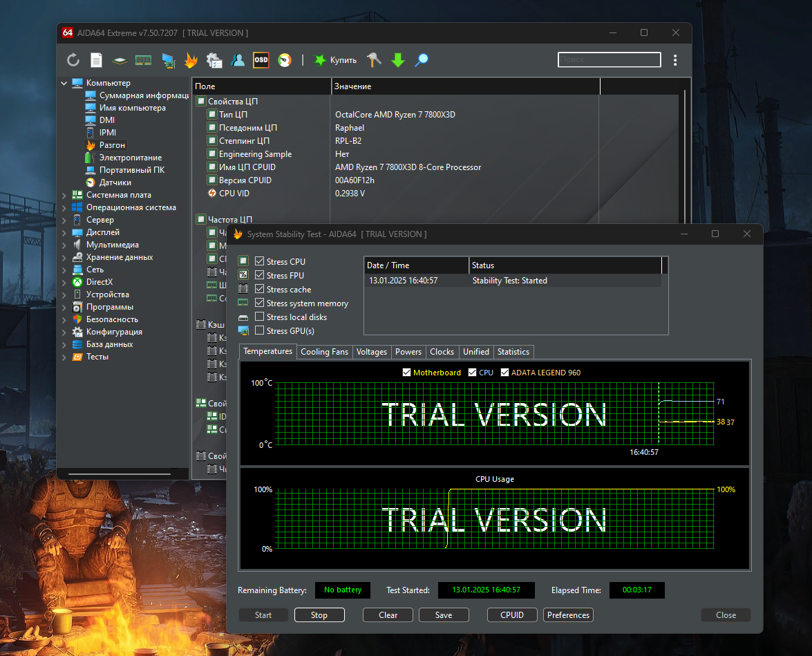The image size is (812, 656).
Task: Click the magnifier search icon in toolbar
Action: (422, 60)
